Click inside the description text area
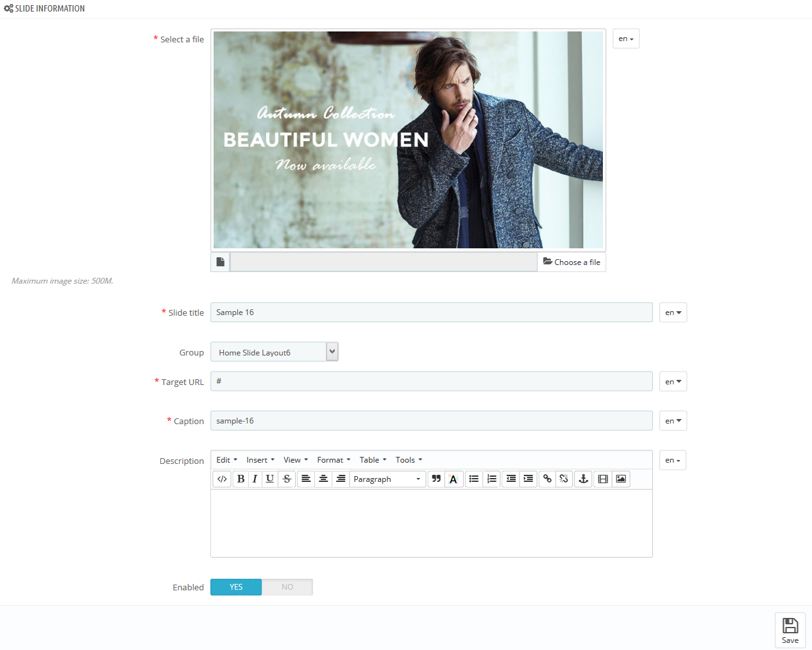Screen dimensions: 812x650 (x=432, y=523)
